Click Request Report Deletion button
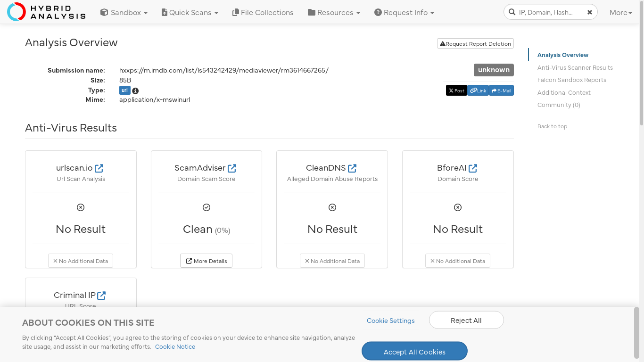Screen dimensions: 644x362 pyautogui.click(x=475, y=43)
